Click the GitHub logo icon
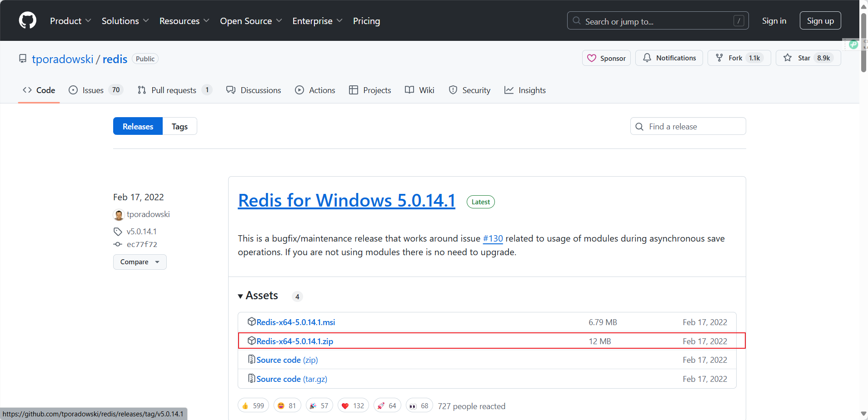Image resolution: width=868 pixels, height=420 pixels. (x=28, y=20)
